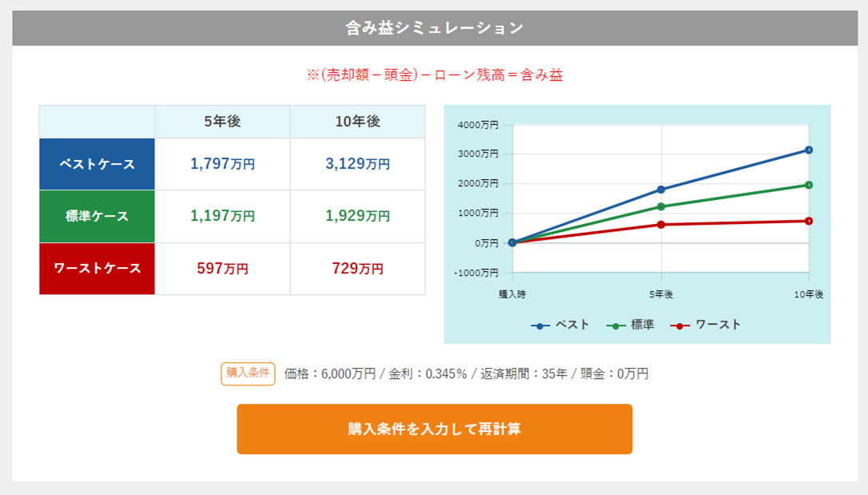This screenshot has width=868, height=495.
Task: Click the 標準ケース green row header
Action: 97,217
